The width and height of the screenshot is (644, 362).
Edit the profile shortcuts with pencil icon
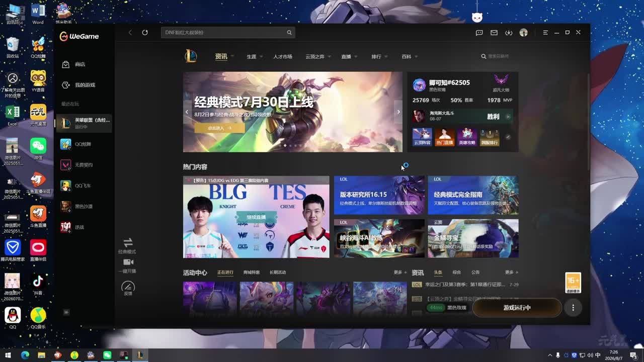click(508, 137)
